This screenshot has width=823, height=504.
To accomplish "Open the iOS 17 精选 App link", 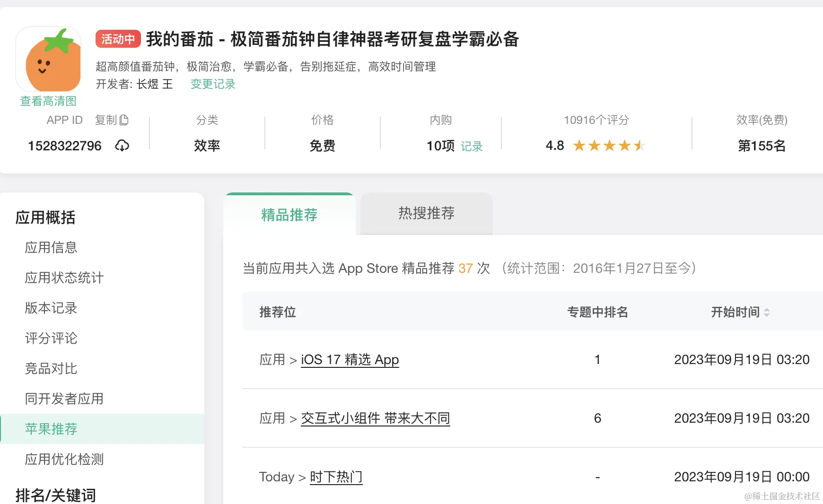I will tap(350, 360).
